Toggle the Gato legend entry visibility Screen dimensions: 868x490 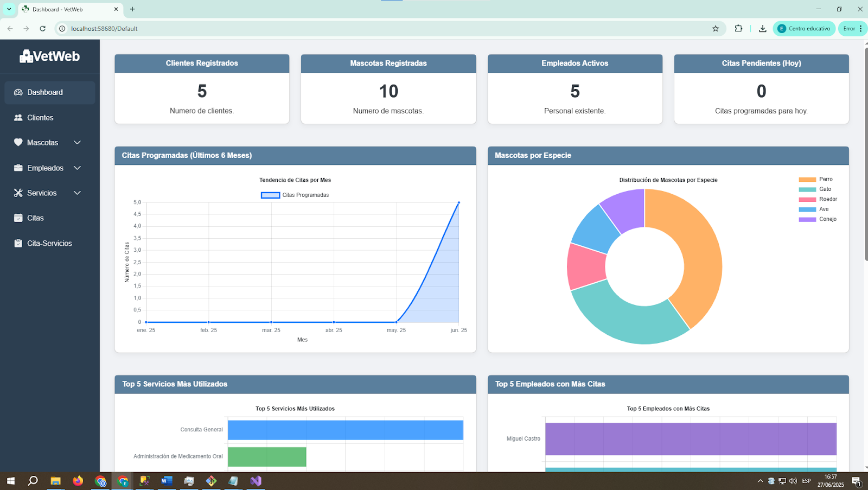click(x=815, y=189)
